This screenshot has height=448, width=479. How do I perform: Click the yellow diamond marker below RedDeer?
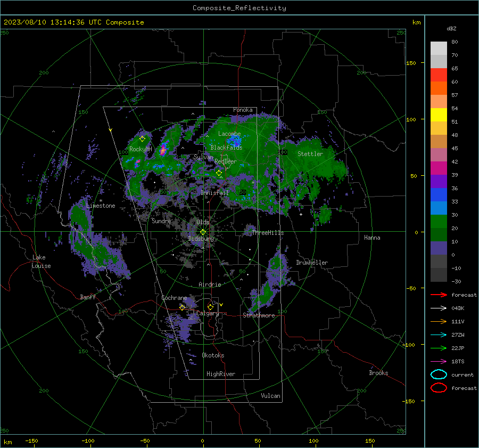pyautogui.click(x=219, y=173)
